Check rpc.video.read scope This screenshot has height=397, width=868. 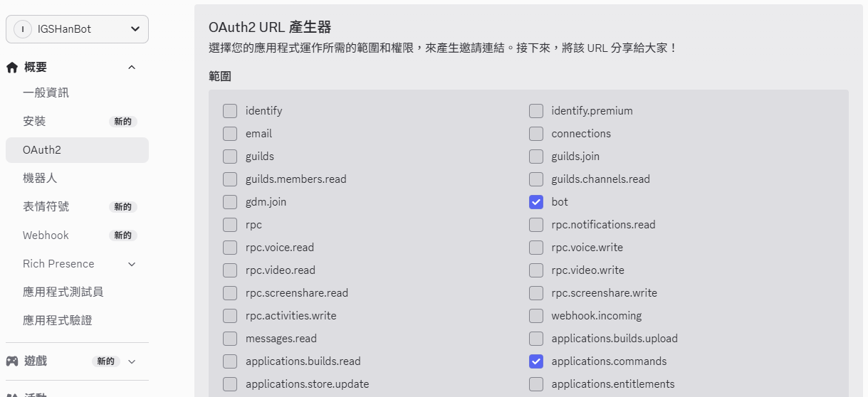coord(230,270)
